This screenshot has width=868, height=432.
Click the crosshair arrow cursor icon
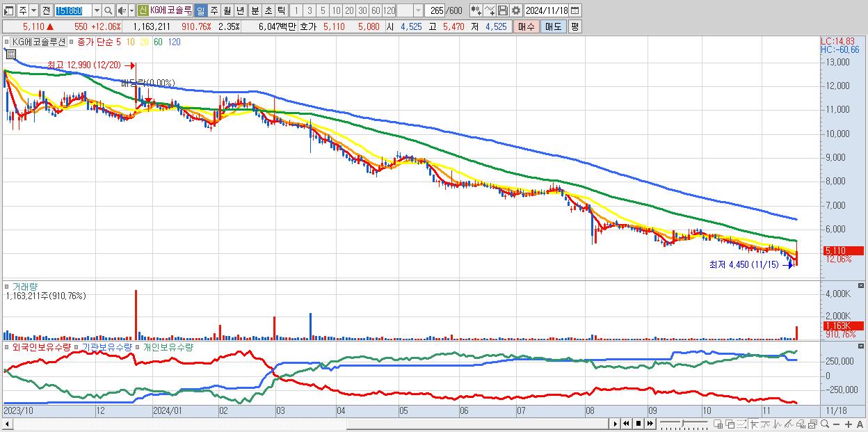pyautogui.click(x=754, y=424)
